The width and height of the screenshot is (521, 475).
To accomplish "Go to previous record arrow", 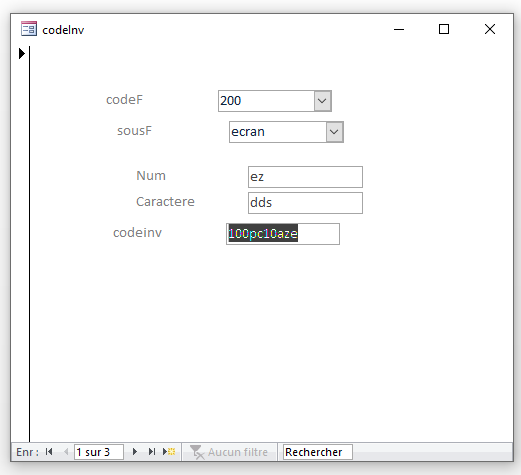I will pyautogui.click(x=66, y=452).
